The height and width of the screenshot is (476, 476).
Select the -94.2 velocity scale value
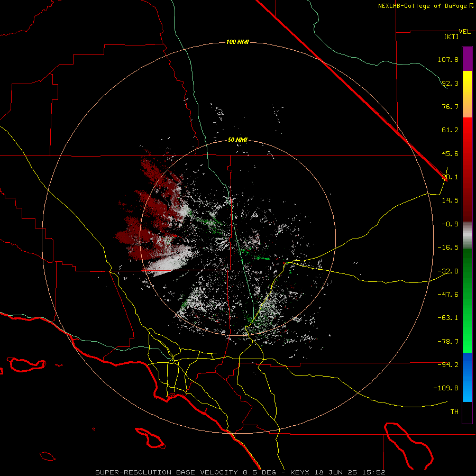[x=448, y=365]
